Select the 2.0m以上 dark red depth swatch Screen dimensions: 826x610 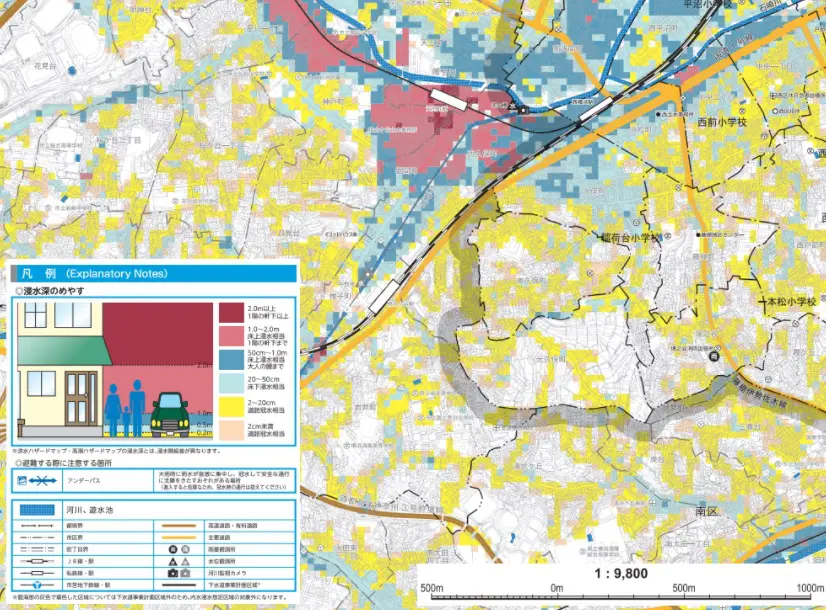229,311
